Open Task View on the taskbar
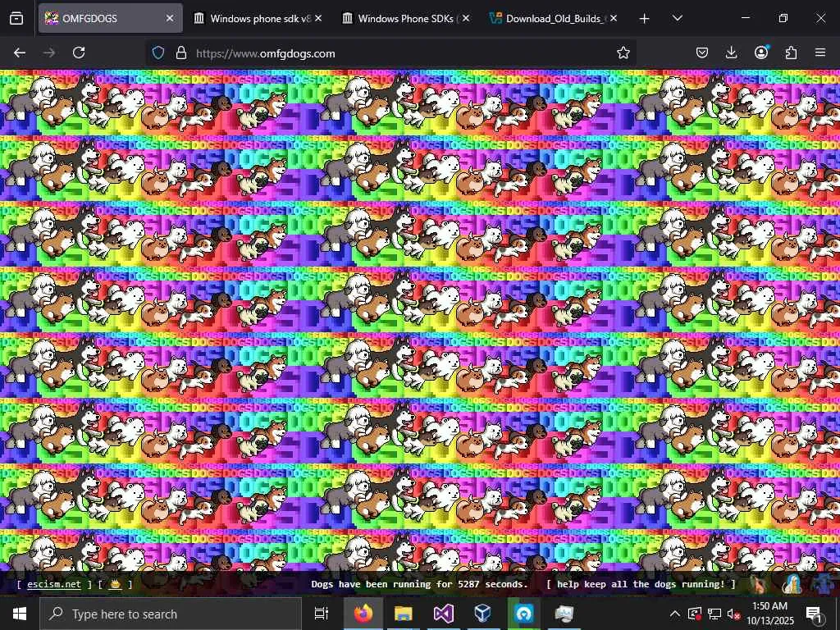Viewport: 840px width, 630px height. pyautogui.click(x=322, y=614)
